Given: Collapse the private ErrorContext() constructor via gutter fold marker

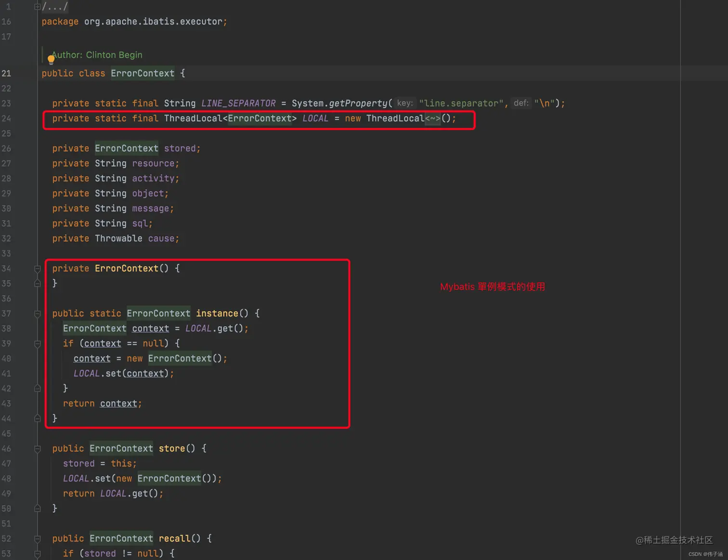Looking at the screenshot, I should tap(37, 269).
